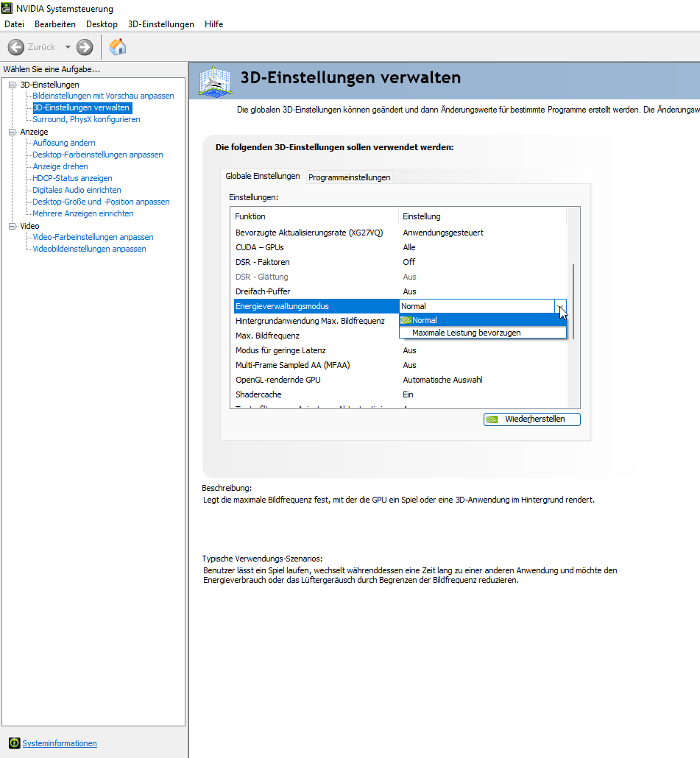Collapse the Anzeige tree section

(x=10, y=131)
